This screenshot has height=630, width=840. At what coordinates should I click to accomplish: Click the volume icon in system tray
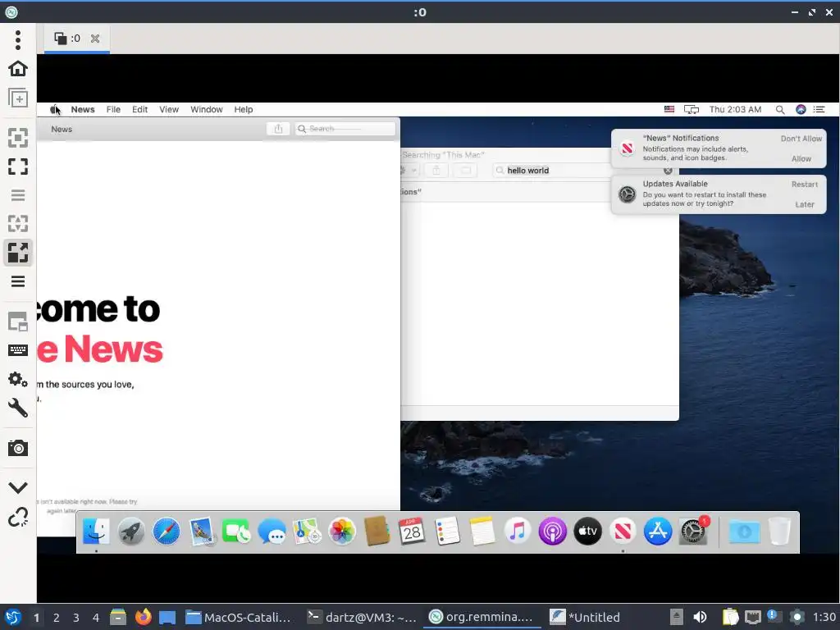(x=700, y=617)
